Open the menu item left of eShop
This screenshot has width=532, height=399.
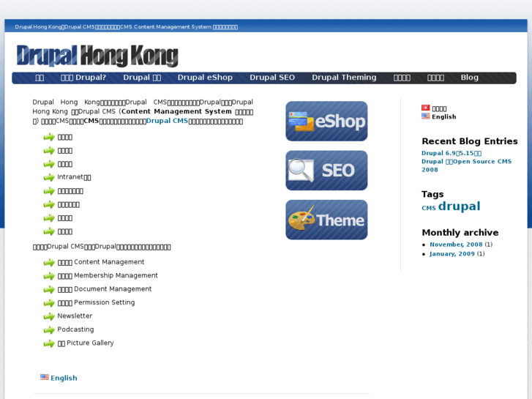[142, 78]
